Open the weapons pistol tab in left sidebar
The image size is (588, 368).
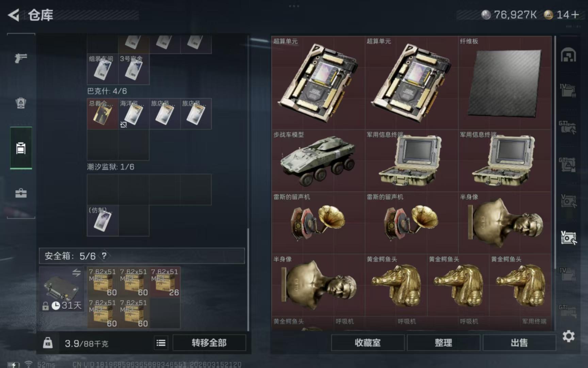tap(21, 58)
